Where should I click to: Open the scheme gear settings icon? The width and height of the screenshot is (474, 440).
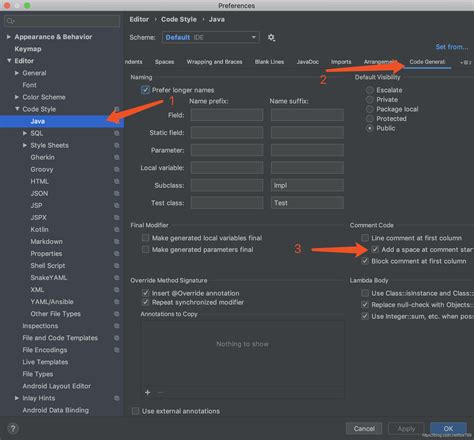[271, 37]
